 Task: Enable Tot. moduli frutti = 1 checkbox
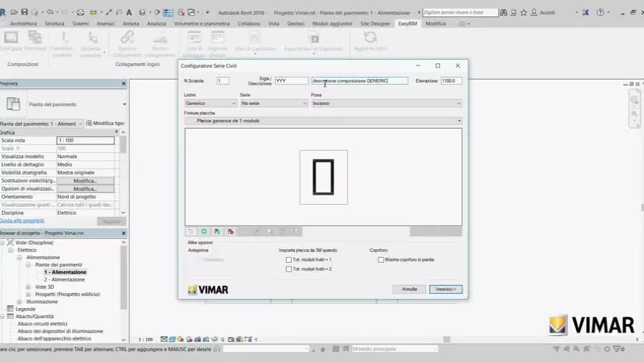pos(289,260)
